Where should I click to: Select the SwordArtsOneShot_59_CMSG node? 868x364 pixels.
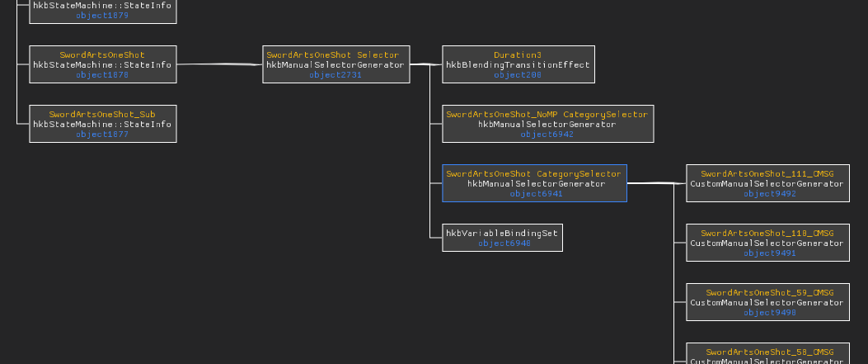point(767,302)
